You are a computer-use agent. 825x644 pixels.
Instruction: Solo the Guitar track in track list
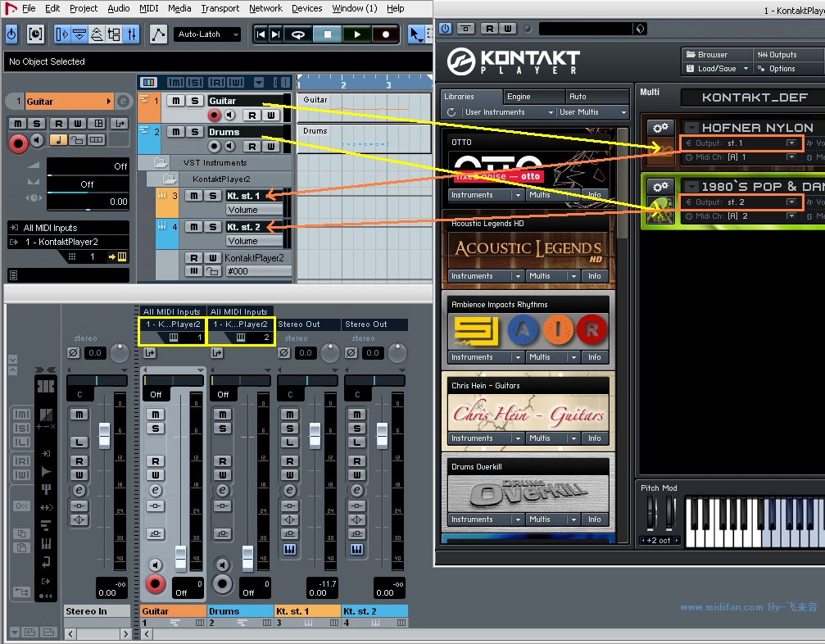[x=195, y=101]
